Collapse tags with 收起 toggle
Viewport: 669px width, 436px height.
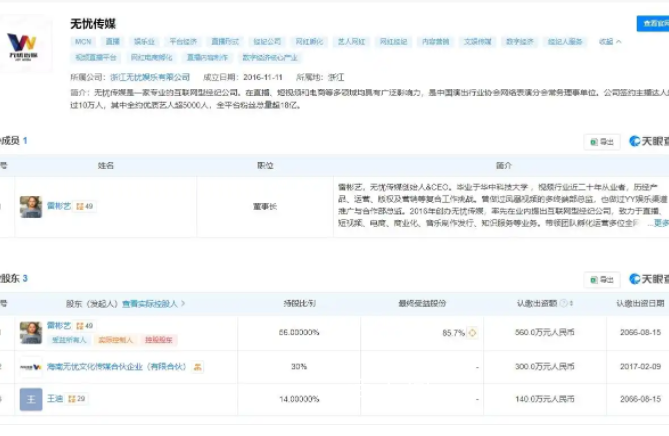[x=610, y=41]
